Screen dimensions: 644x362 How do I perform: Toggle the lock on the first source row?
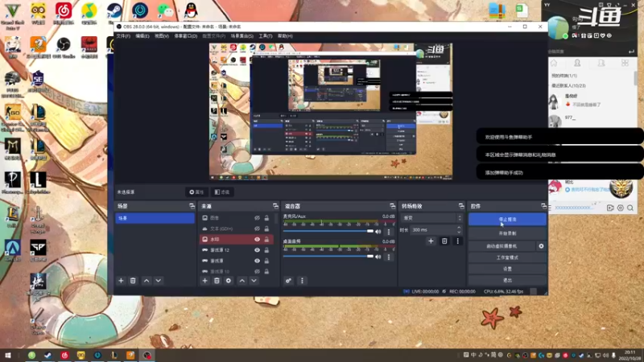click(266, 218)
